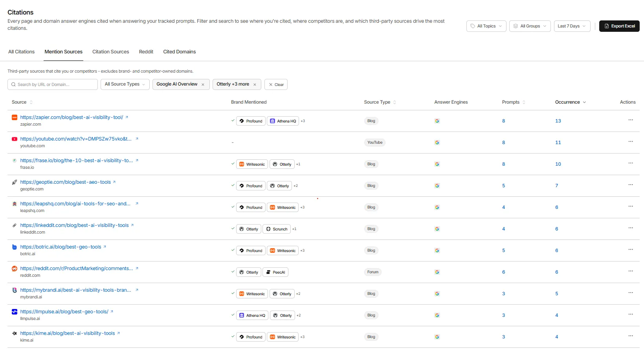Image resolution: width=644 pixels, height=351 pixels.
Task: Open the All Topics dropdown
Action: pos(486,26)
